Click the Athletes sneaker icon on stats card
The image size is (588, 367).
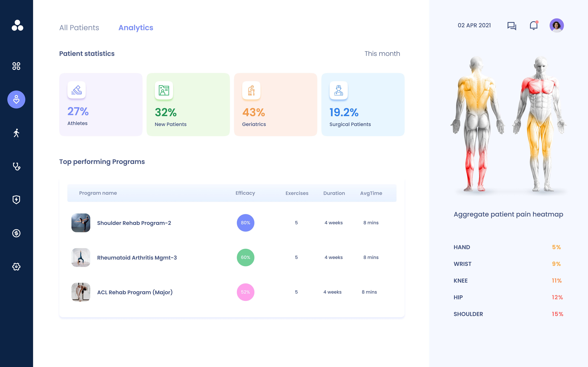[76, 90]
